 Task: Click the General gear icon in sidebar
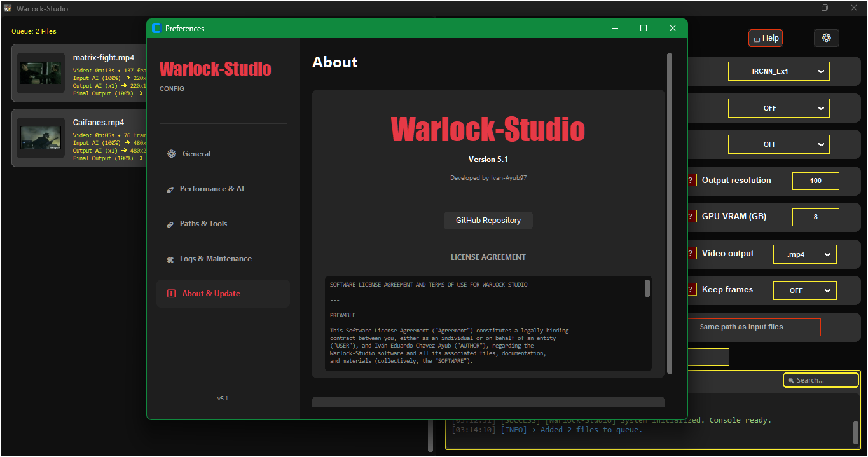(171, 154)
